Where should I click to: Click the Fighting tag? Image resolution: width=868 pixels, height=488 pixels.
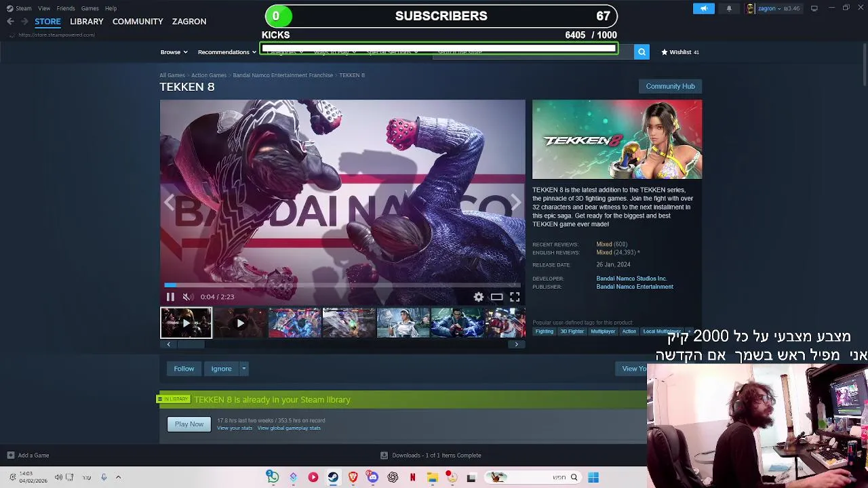tap(545, 331)
